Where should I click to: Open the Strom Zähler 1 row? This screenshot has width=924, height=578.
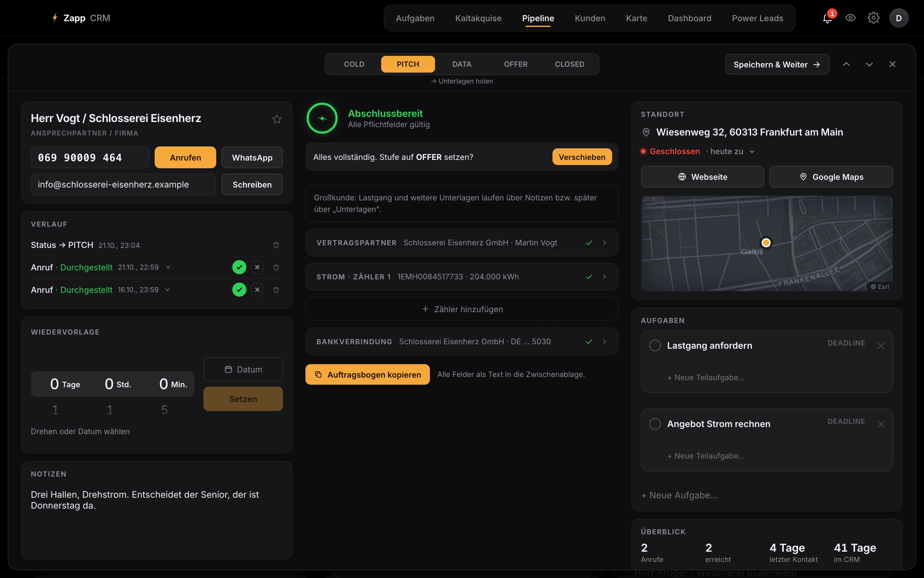click(462, 277)
